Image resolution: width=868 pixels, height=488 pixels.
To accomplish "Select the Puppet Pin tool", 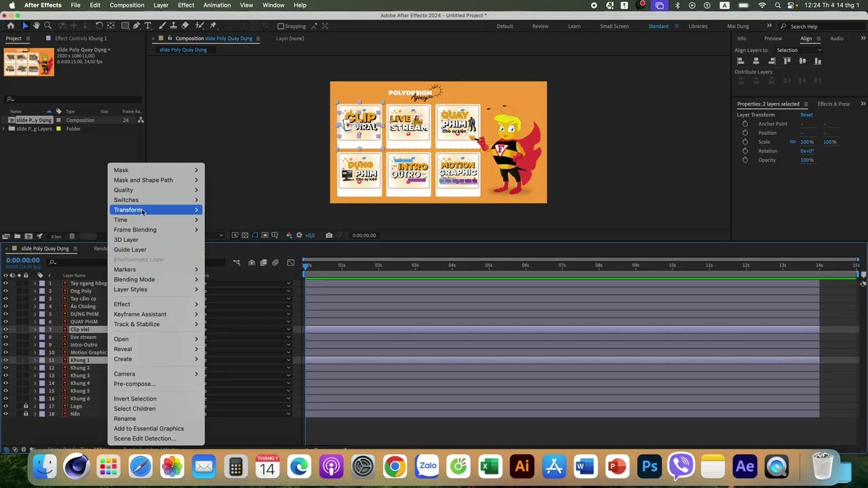I will coord(213,26).
